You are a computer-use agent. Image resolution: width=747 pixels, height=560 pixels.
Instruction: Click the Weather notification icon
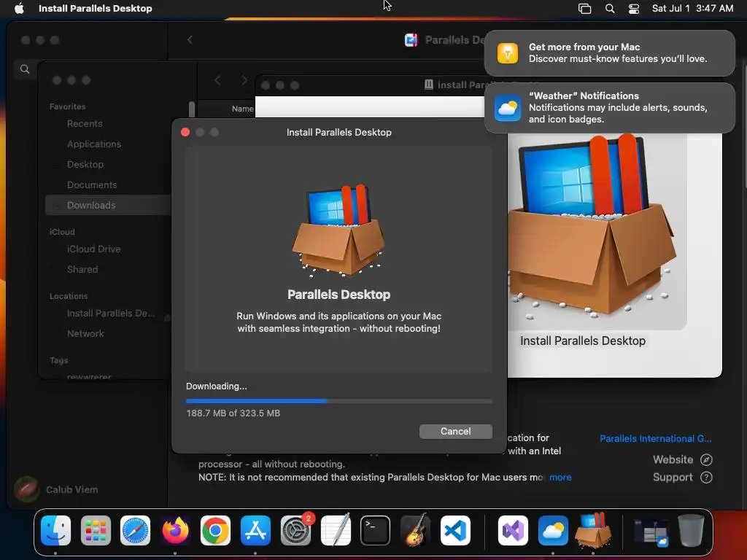[508, 108]
